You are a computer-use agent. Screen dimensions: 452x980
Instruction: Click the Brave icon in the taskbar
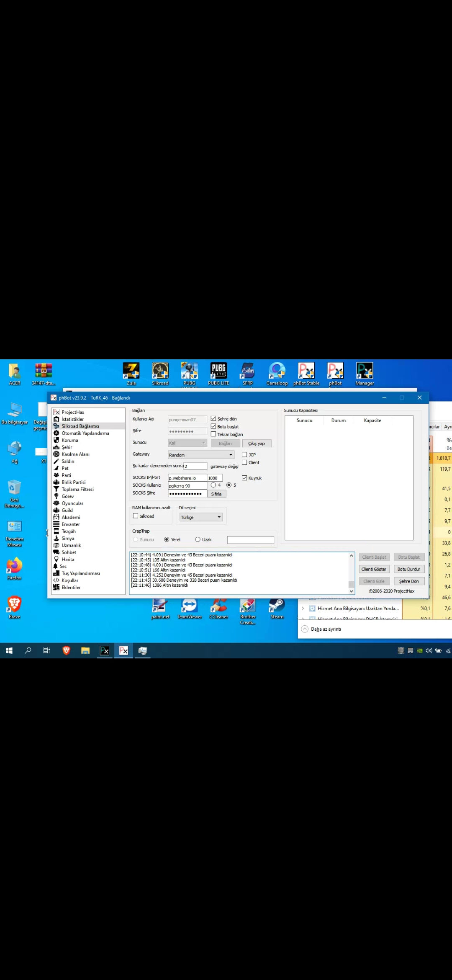66,650
